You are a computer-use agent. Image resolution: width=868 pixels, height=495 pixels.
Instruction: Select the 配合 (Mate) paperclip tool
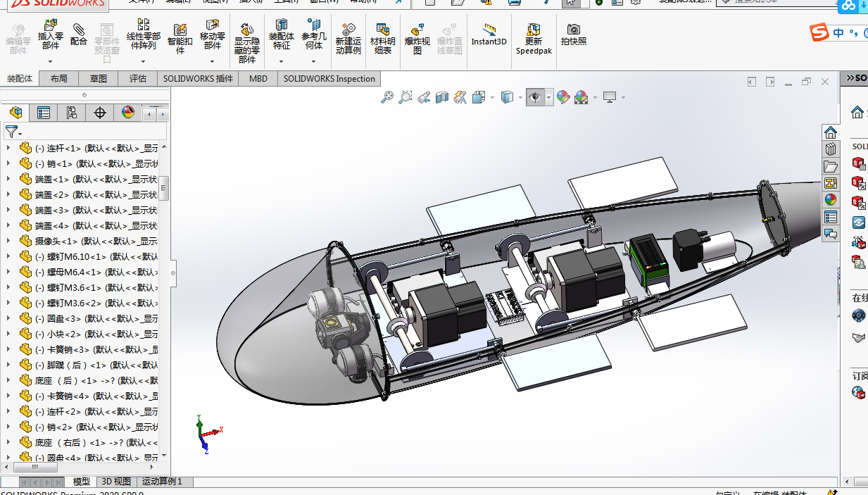(x=79, y=34)
